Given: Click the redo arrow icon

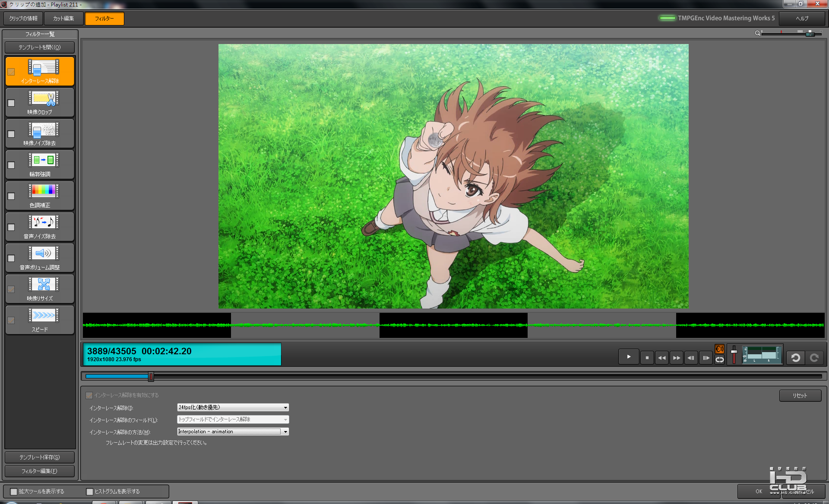Looking at the screenshot, I should [x=814, y=358].
